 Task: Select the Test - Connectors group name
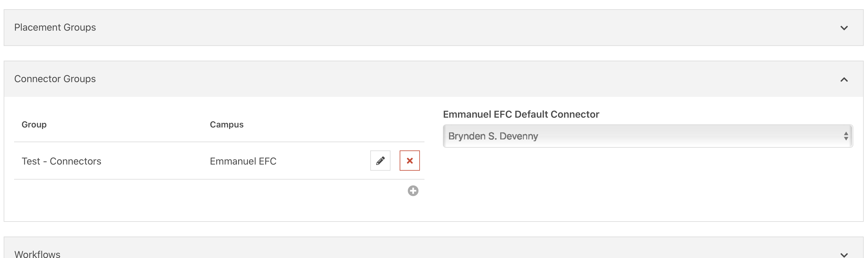click(61, 161)
